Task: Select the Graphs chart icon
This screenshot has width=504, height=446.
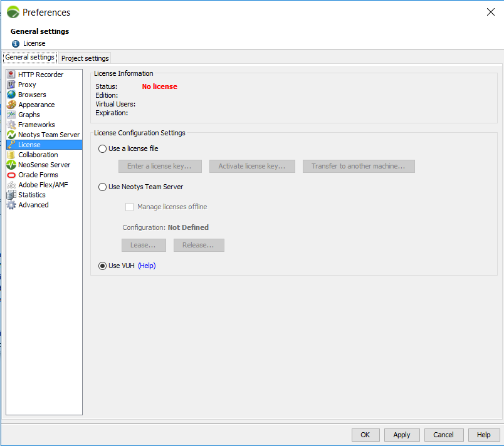Action: coord(11,115)
